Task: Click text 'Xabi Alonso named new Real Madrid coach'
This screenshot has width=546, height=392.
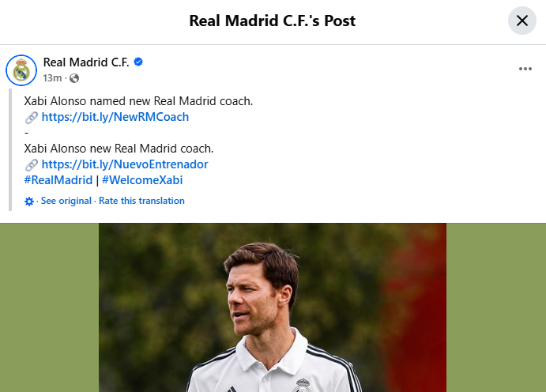Action: 138,101
